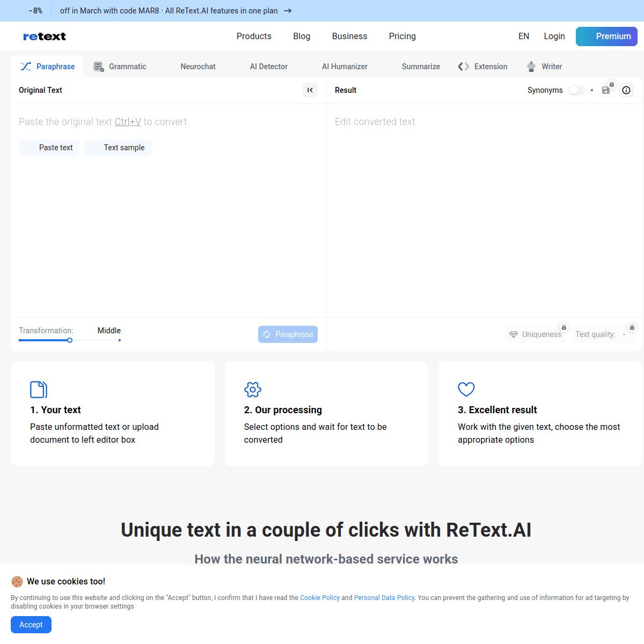Image resolution: width=644 pixels, height=644 pixels.
Task: Switch to the Neurochat tab
Action: 198,67
